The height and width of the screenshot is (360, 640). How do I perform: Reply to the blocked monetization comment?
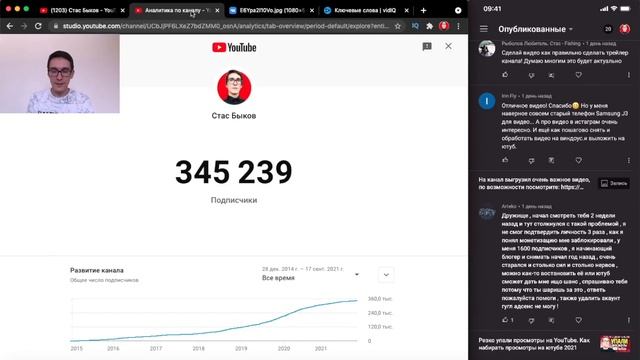551,320
